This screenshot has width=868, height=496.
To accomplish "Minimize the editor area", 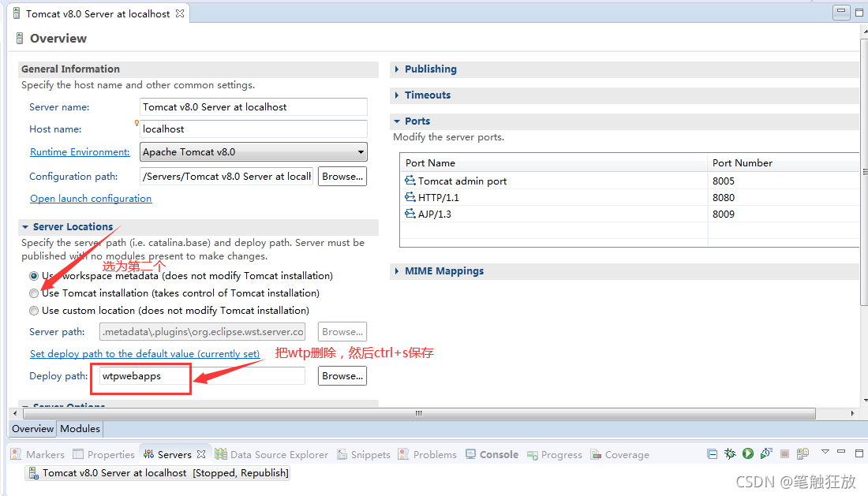I will [841, 12].
